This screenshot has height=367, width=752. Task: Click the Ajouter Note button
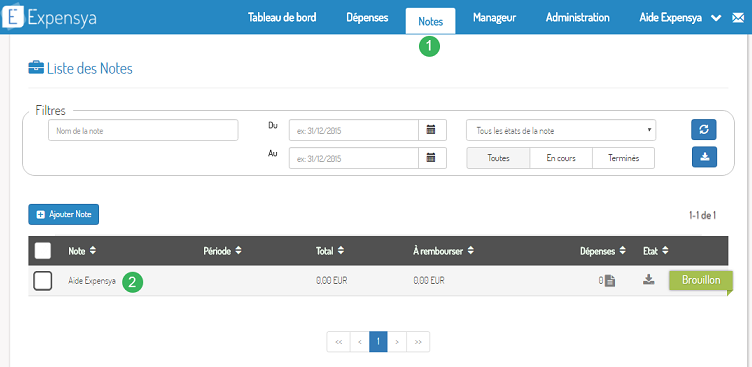[x=63, y=214]
